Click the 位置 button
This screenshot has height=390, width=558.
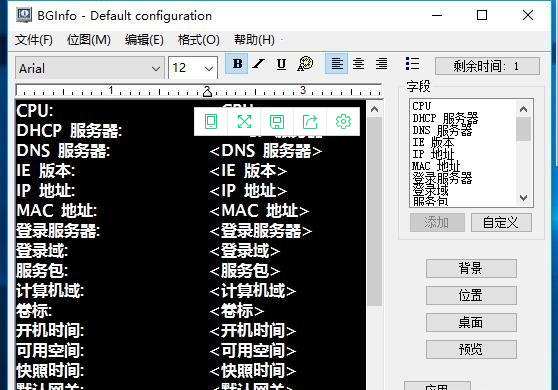point(471,295)
